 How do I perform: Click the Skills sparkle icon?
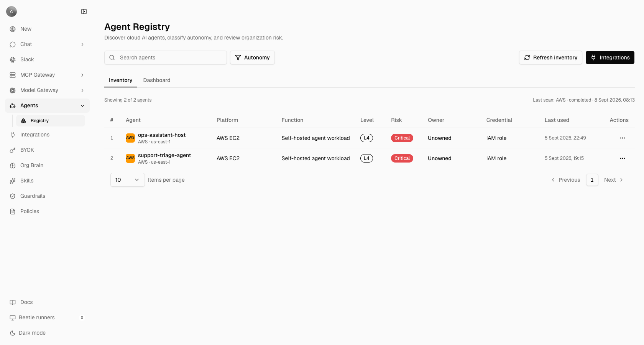pos(13,181)
